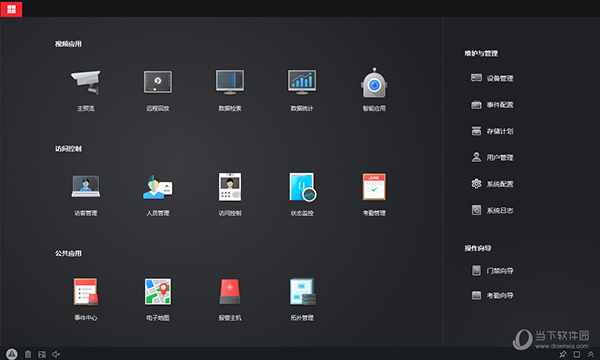Open the 主预览 camera icon
Viewport: 600px width, 360px height.
pyautogui.click(x=86, y=82)
